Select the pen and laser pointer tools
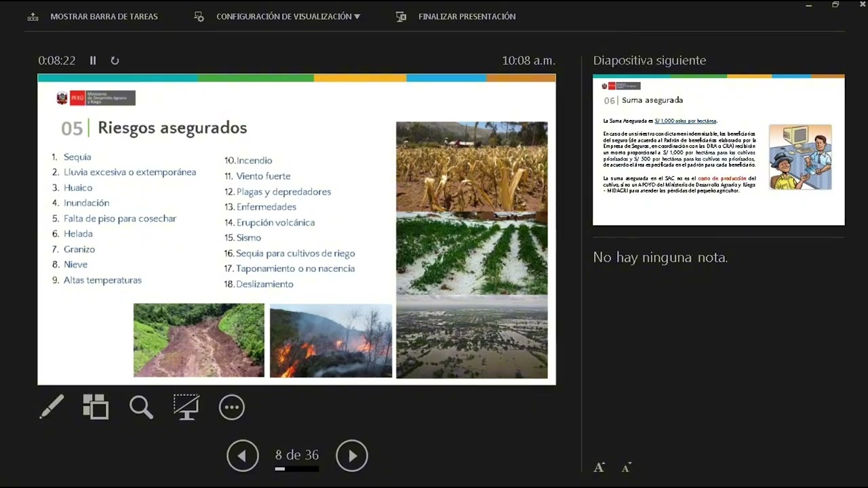 coord(52,407)
